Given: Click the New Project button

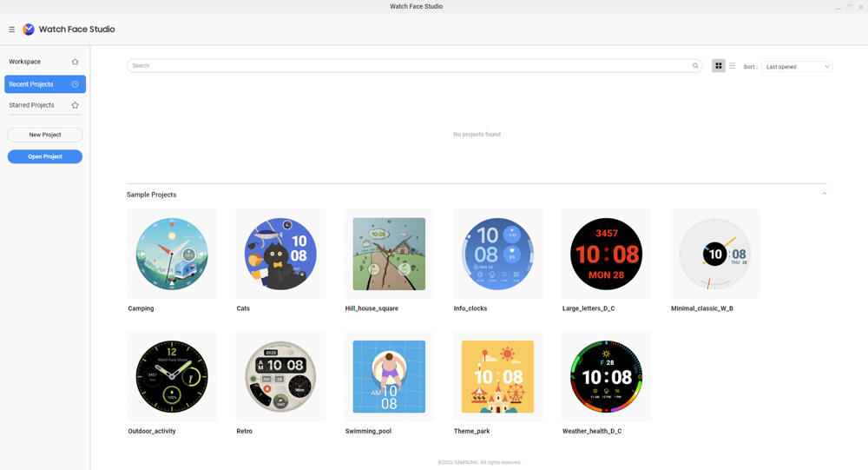Looking at the screenshot, I should 45,135.
